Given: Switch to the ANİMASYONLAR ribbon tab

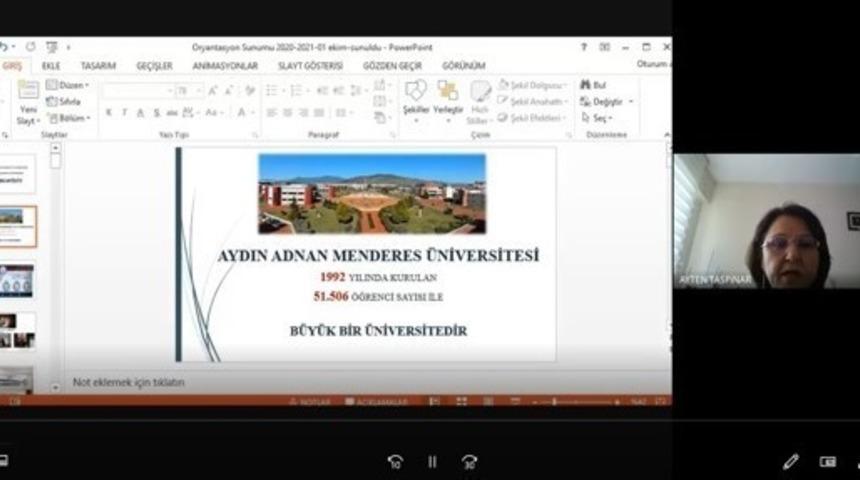Looking at the screenshot, I should tap(225, 66).
